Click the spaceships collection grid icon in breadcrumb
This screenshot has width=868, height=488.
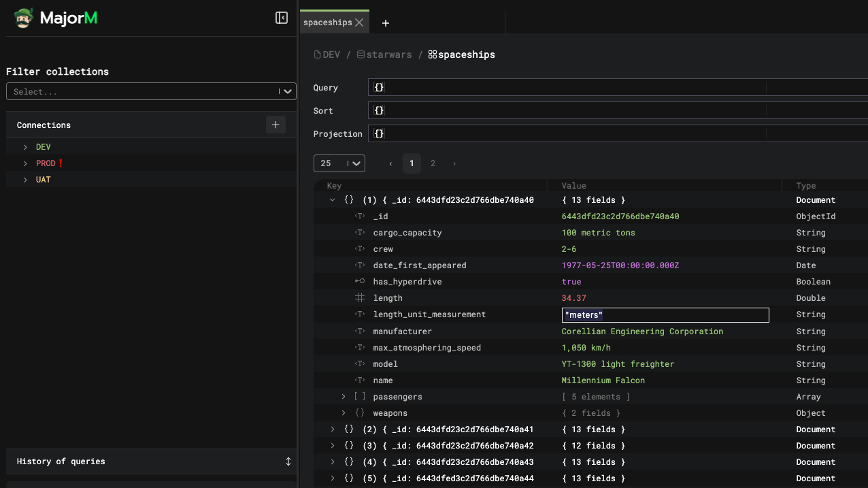click(x=433, y=54)
